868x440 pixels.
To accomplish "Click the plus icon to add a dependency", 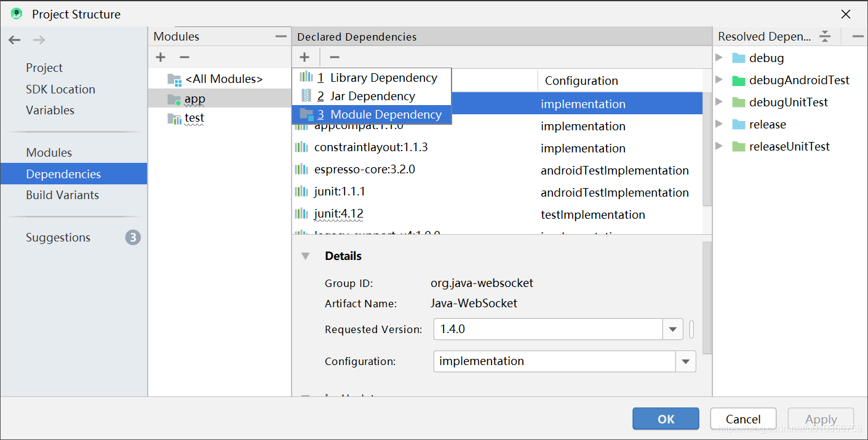I will (x=305, y=57).
